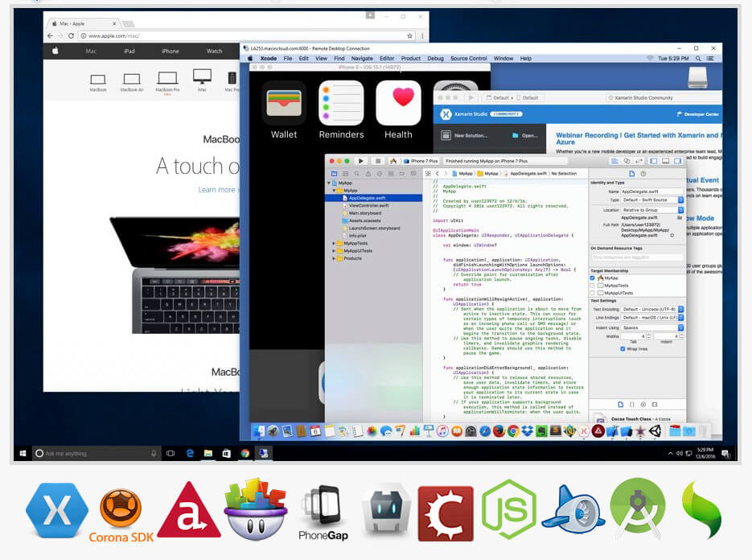Image resolution: width=752 pixels, height=560 pixels.
Task: Select Main.storyboard in project navigator
Action: point(364,213)
